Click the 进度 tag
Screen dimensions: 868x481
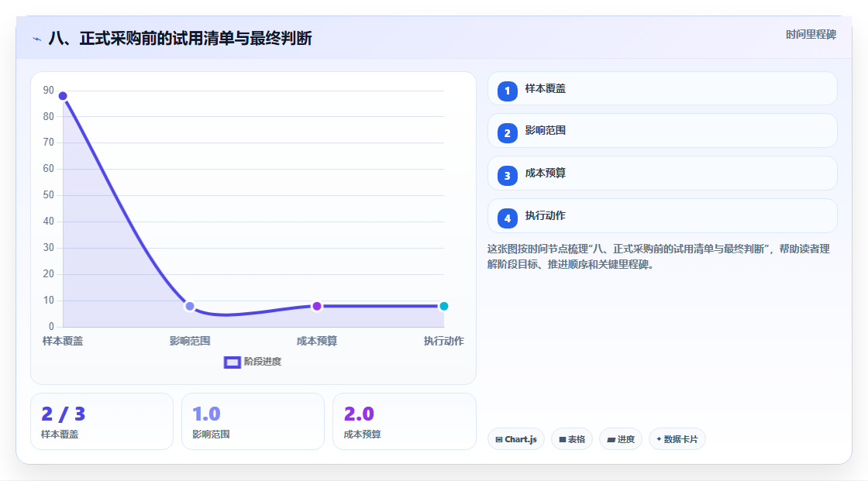(x=621, y=439)
